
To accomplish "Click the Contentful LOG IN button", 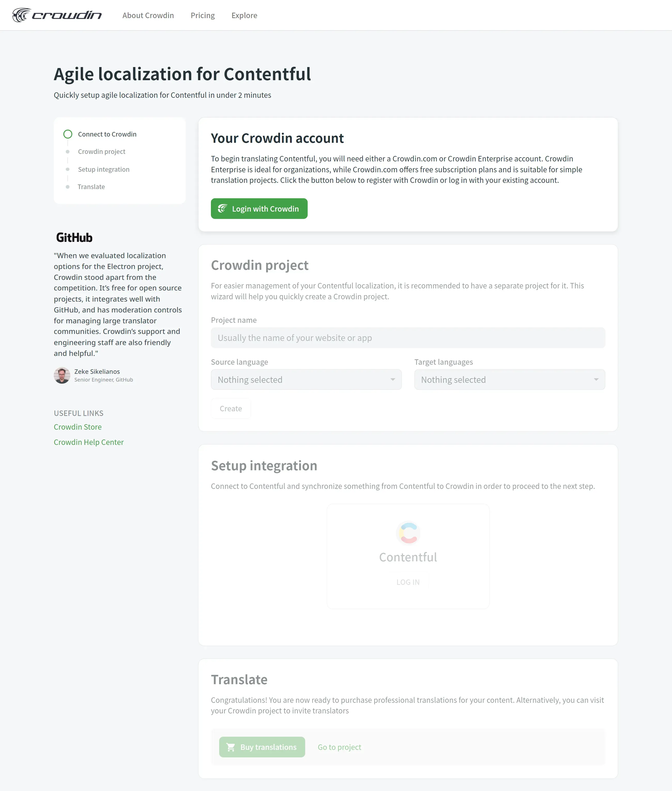I will (408, 582).
